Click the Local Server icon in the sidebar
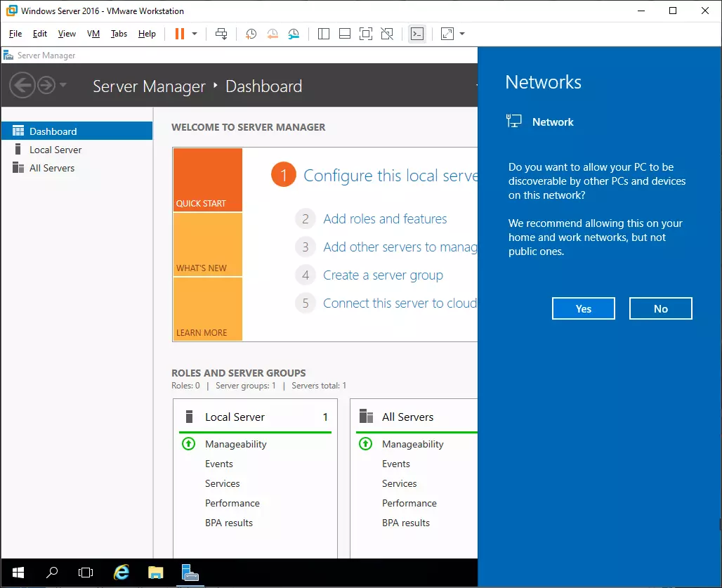The image size is (722, 588). click(18, 149)
